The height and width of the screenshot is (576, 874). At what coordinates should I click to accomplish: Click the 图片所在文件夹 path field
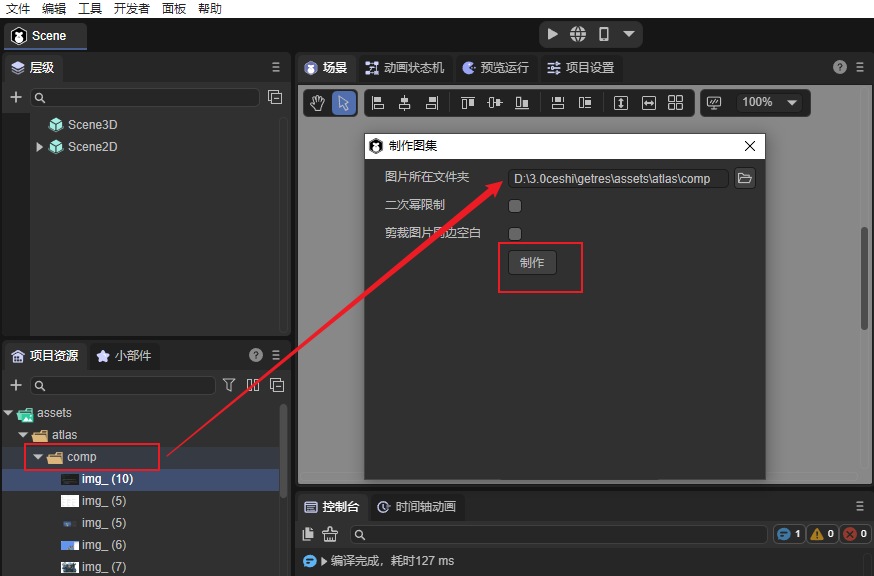click(617, 179)
